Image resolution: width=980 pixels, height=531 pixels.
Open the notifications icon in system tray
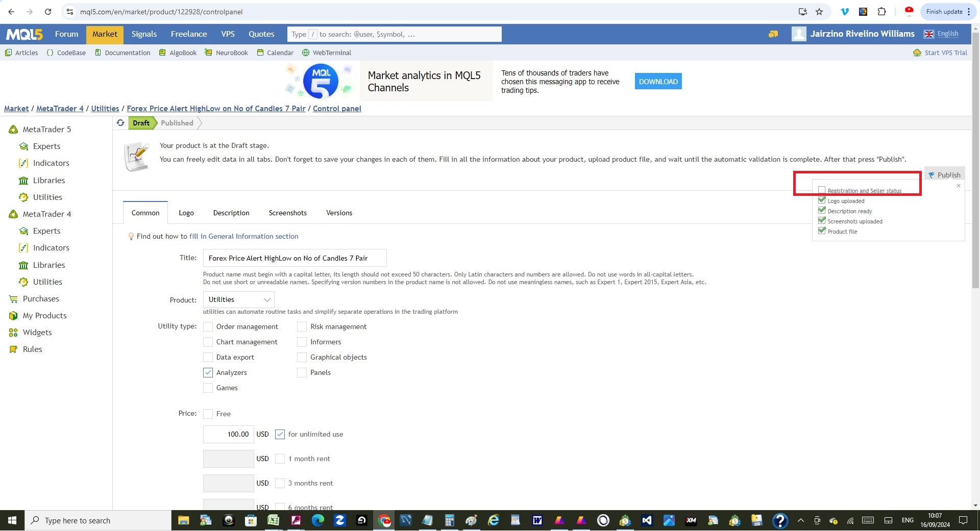click(963, 520)
